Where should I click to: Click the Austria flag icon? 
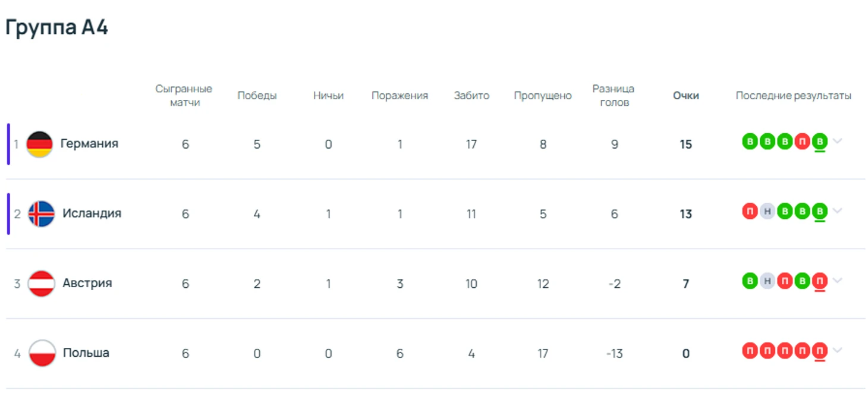pos(41,284)
